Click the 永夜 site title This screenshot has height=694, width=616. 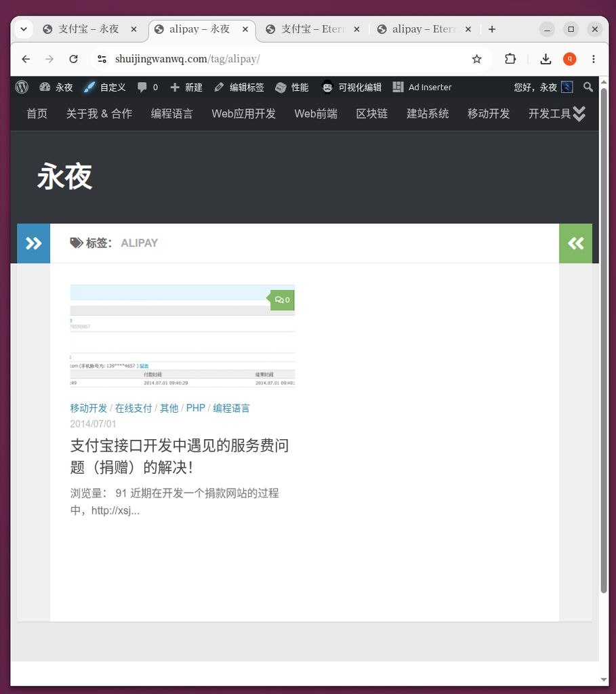(x=64, y=176)
